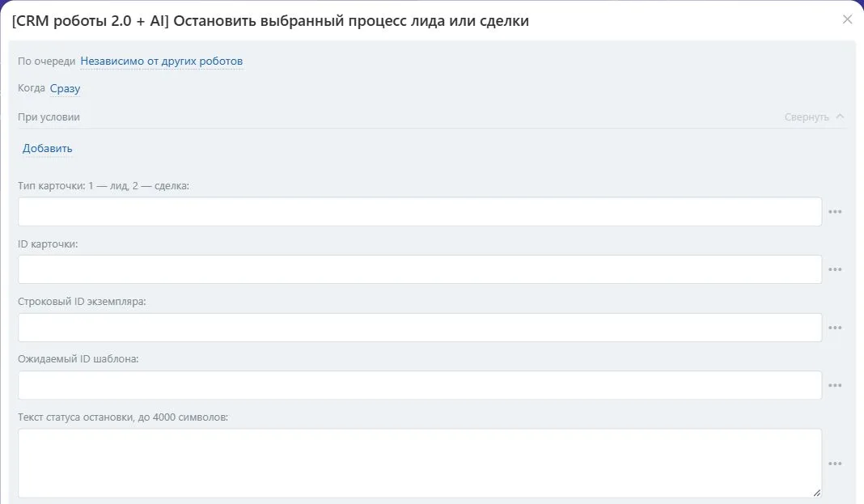The height and width of the screenshot is (504, 864).
Task: Click the 'Когда' label
Action: (32, 88)
